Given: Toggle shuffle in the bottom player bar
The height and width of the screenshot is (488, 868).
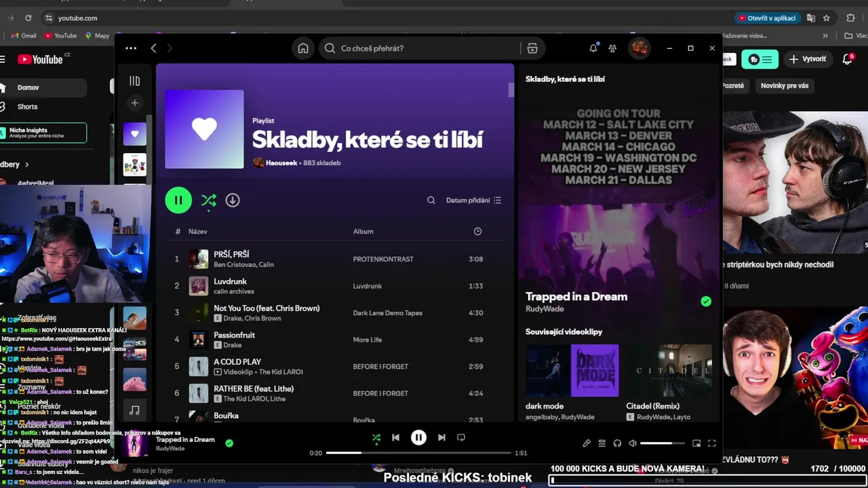Looking at the screenshot, I should (x=376, y=438).
